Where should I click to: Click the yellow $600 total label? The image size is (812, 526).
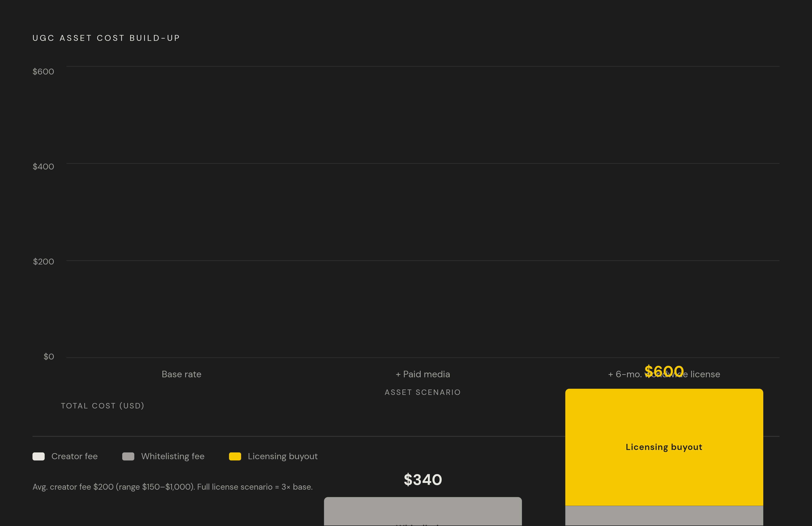coord(664,371)
